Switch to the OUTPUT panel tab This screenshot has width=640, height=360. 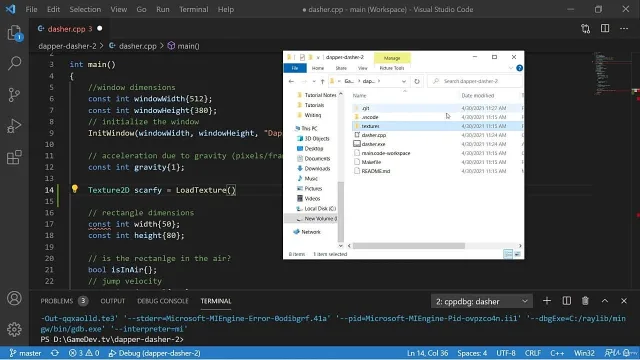[113, 301]
